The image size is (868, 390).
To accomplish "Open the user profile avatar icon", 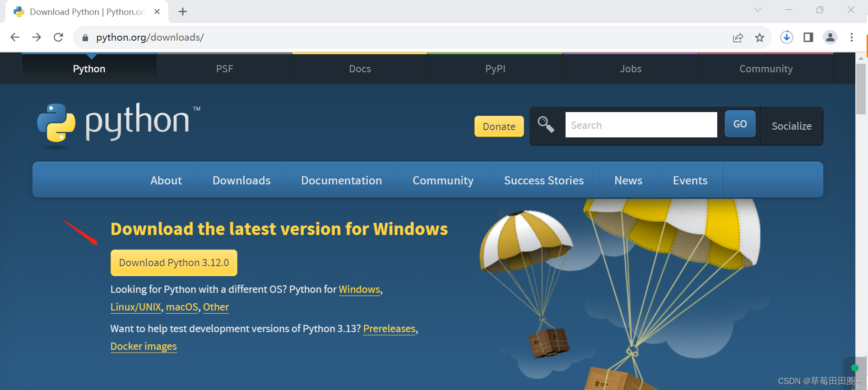I will pyautogui.click(x=830, y=37).
